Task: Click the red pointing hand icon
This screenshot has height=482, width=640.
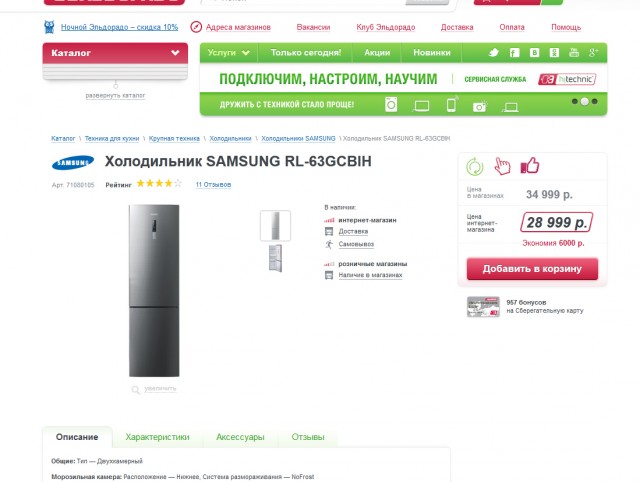Action: pos(502,167)
